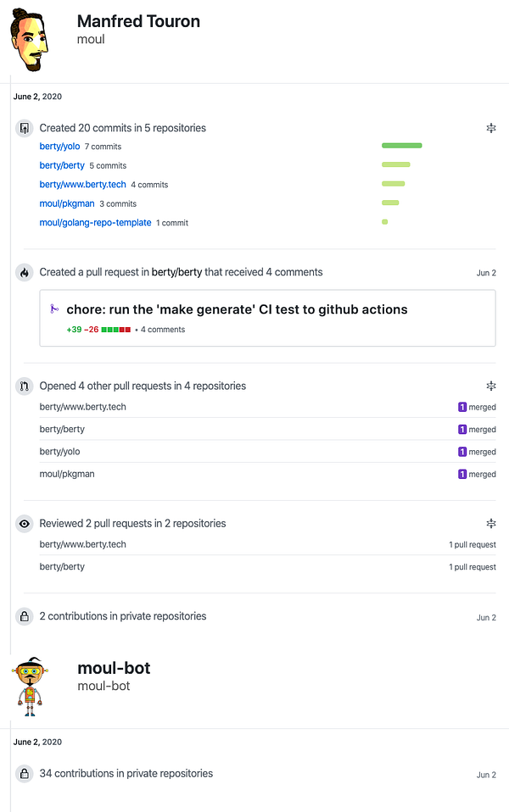Viewport: 509px width, 812px height.
Task: Open the berty/www.berty.tech commits link
Action: coord(82,185)
